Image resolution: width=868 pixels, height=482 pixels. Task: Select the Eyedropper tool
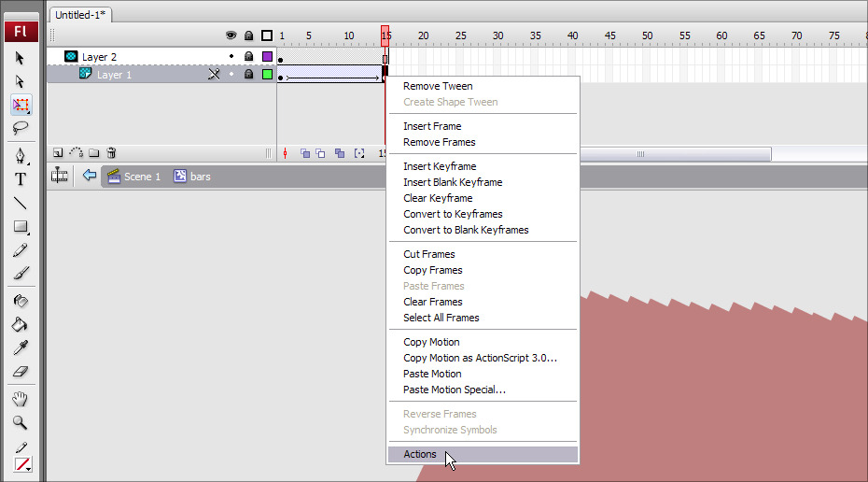tap(21, 348)
